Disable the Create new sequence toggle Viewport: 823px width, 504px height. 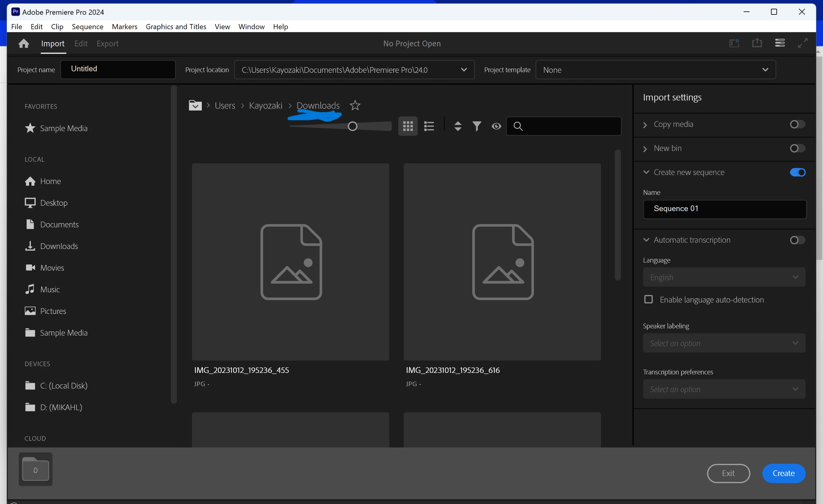[x=798, y=172]
